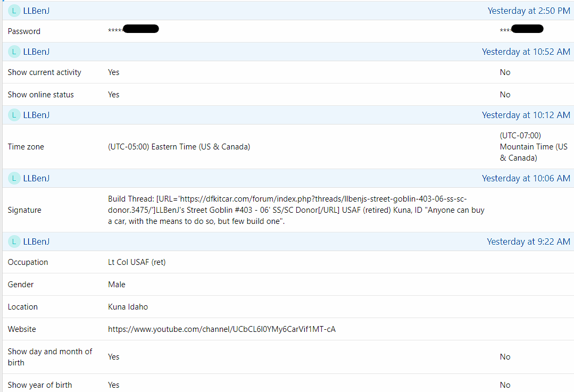Open the LLBenJ username link in the 10:06 AM row
This screenshot has width=574, height=392.
pyautogui.click(x=36, y=178)
